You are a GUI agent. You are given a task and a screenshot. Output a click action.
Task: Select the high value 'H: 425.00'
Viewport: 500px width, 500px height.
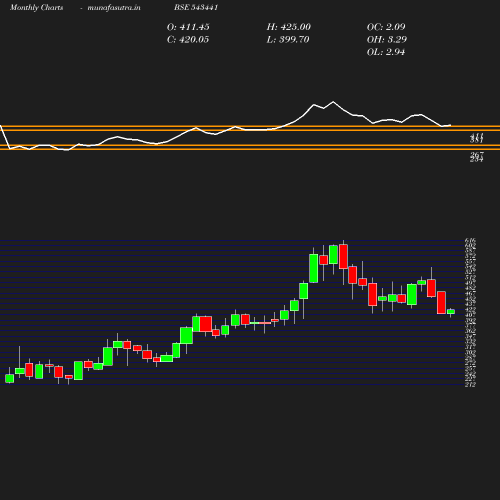click(x=289, y=27)
